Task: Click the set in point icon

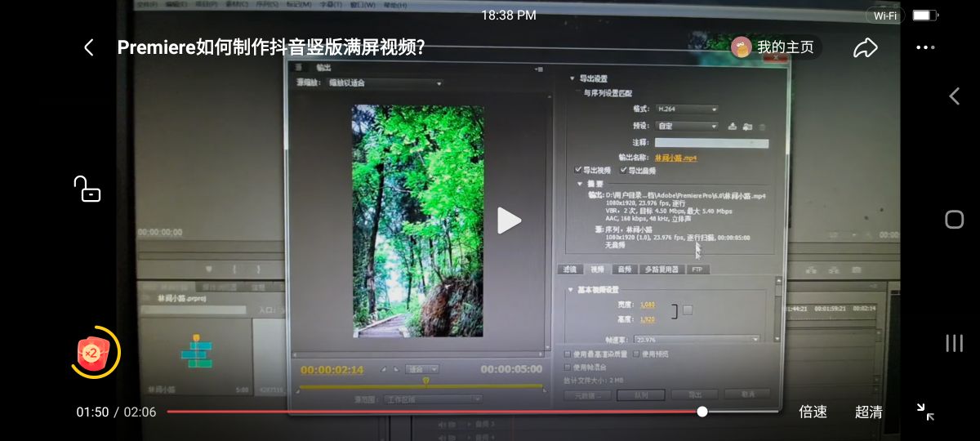Action: click(383, 369)
